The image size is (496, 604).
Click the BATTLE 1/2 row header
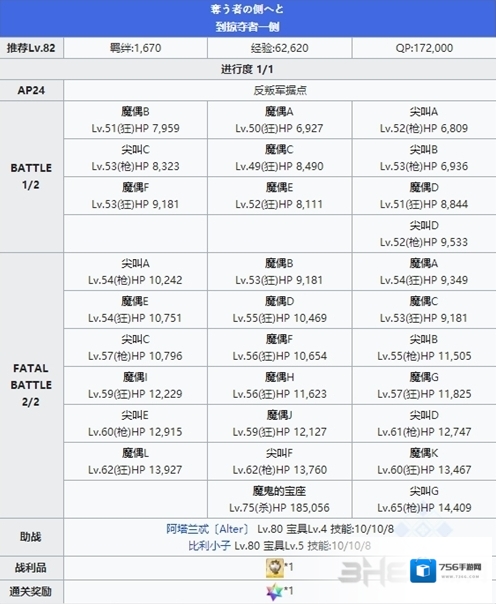click(x=31, y=177)
